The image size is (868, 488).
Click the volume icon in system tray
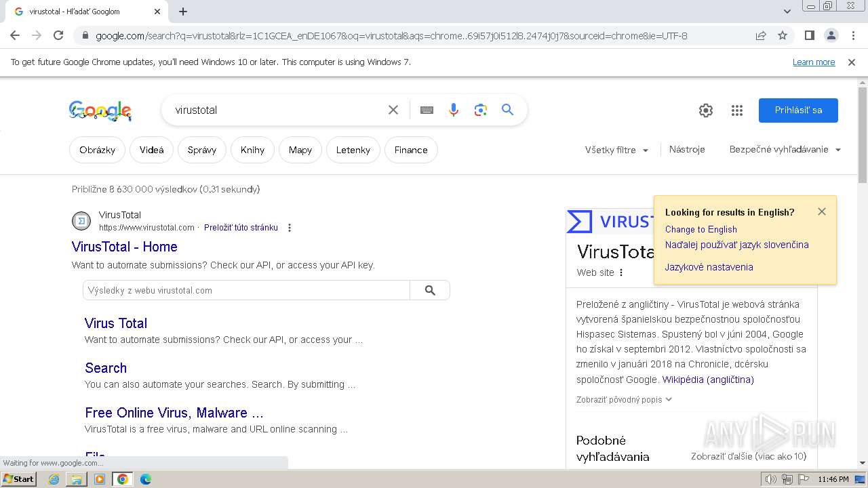(x=771, y=479)
